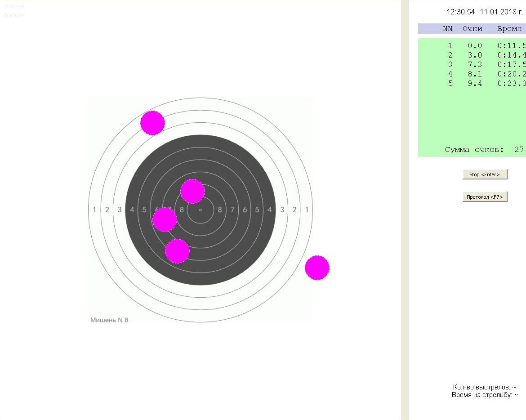Select the magenta shot marker outside the target

pos(317,268)
